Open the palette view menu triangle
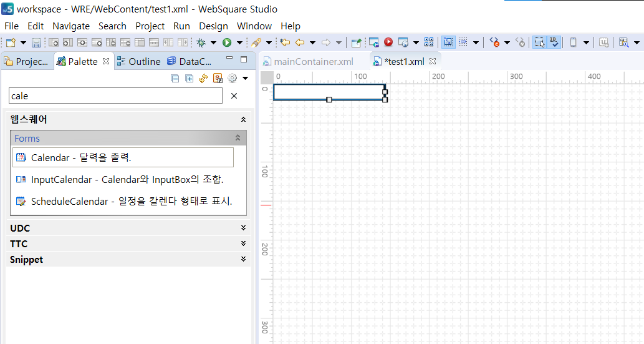This screenshot has height=344, width=644. [245, 78]
